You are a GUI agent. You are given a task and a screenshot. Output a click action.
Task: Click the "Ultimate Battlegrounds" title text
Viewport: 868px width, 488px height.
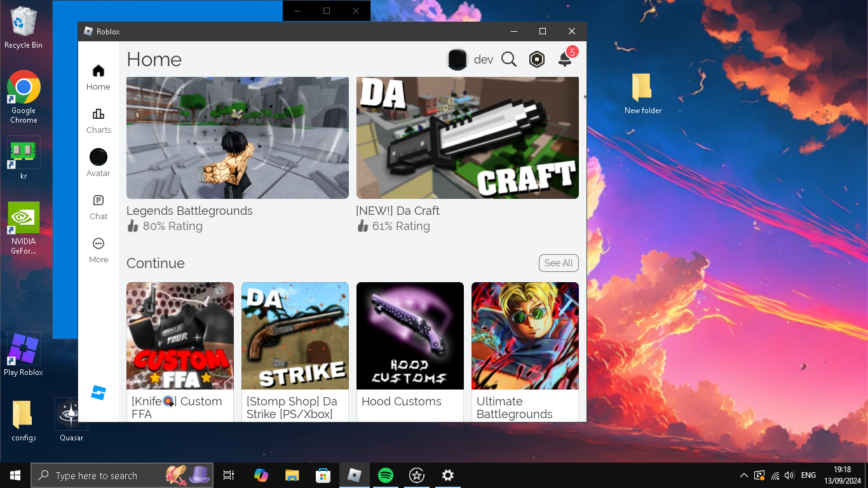click(x=515, y=408)
